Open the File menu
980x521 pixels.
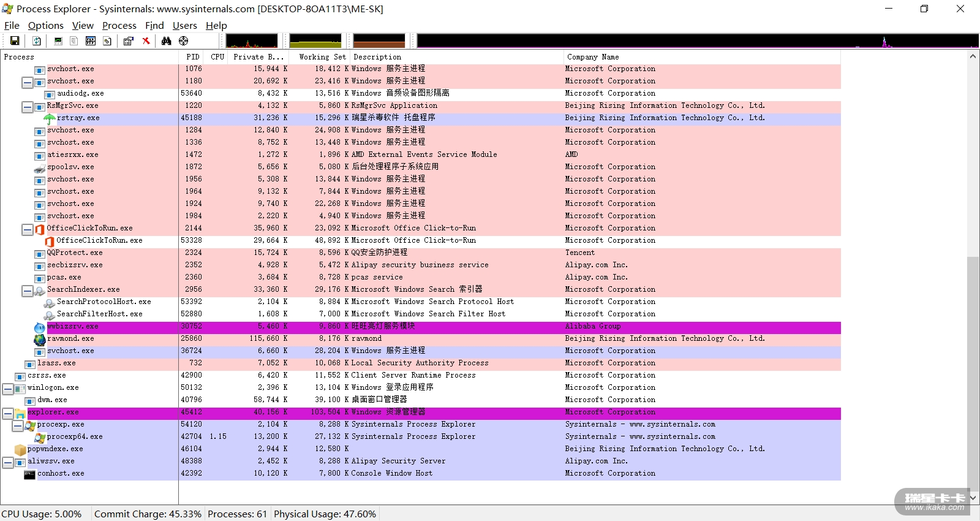(12, 25)
